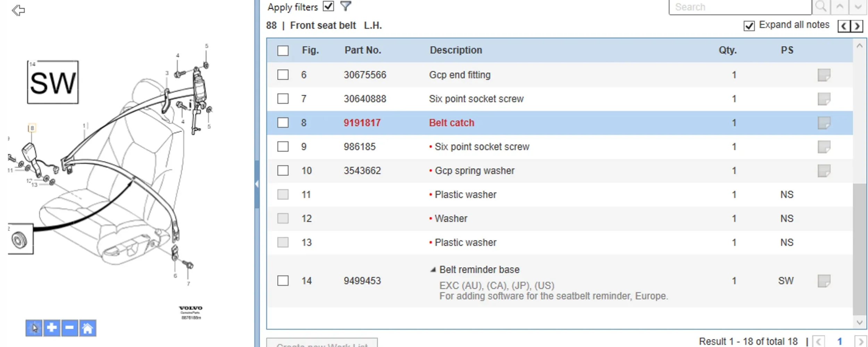Image resolution: width=868 pixels, height=347 pixels.
Task: Tick the checkbox for Belt catch row
Action: tap(283, 123)
